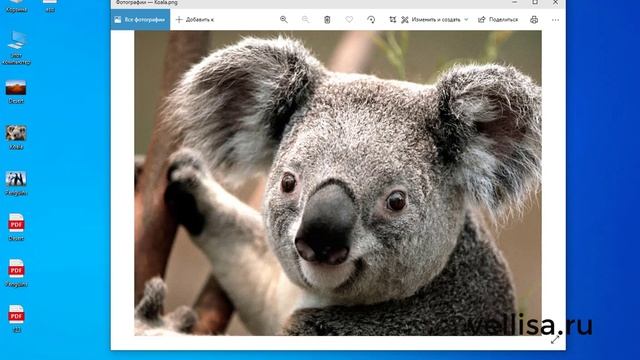Open the three-dots more options menu
Viewport: 640px width, 360px height.
coord(556,20)
